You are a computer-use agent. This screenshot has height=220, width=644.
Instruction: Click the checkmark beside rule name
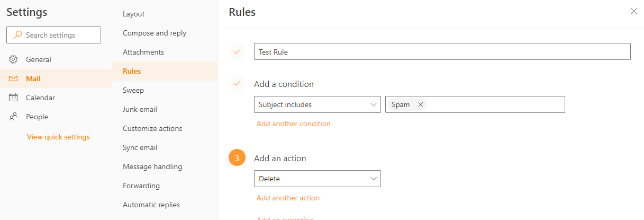[x=237, y=51]
